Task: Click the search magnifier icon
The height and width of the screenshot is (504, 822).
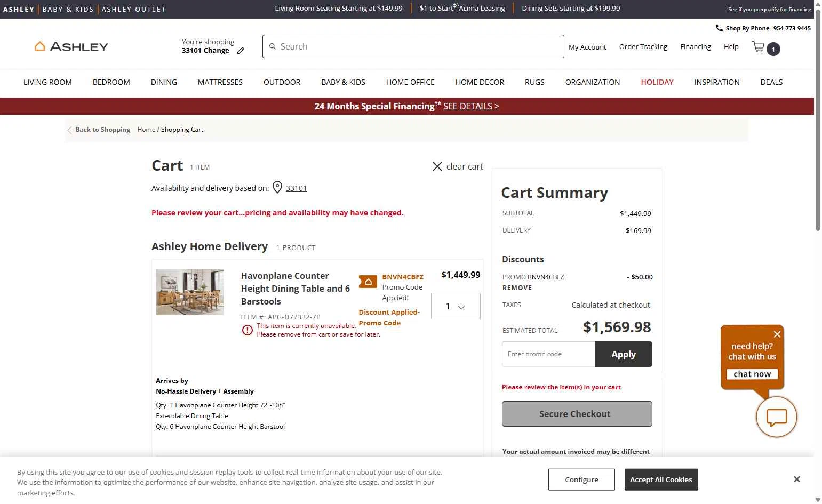Action: coord(273,46)
